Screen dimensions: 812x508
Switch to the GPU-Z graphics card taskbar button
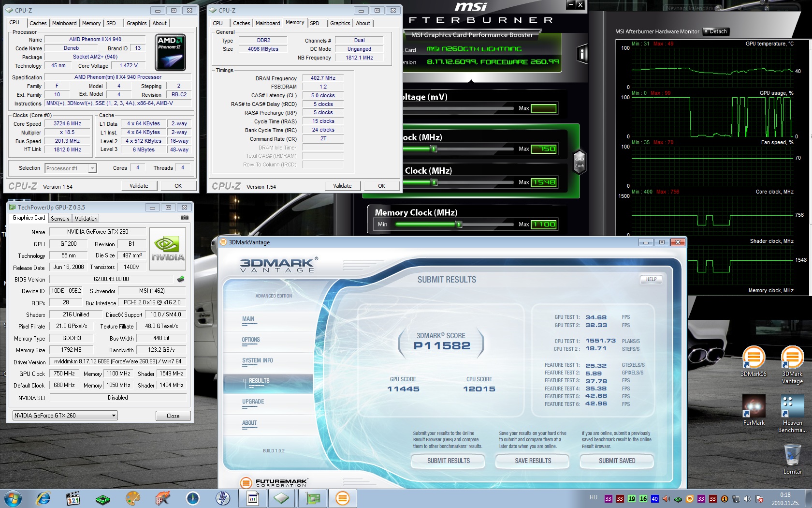tap(313, 498)
